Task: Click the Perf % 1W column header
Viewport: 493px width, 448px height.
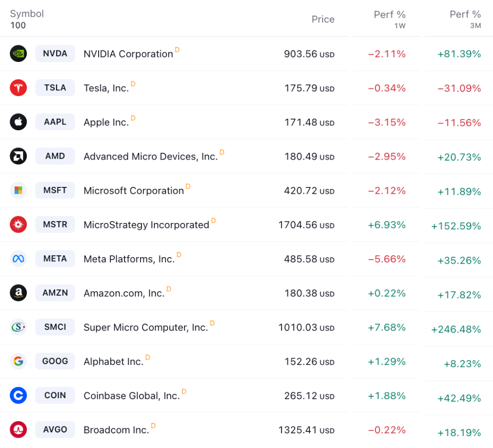Action: (390, 19)
